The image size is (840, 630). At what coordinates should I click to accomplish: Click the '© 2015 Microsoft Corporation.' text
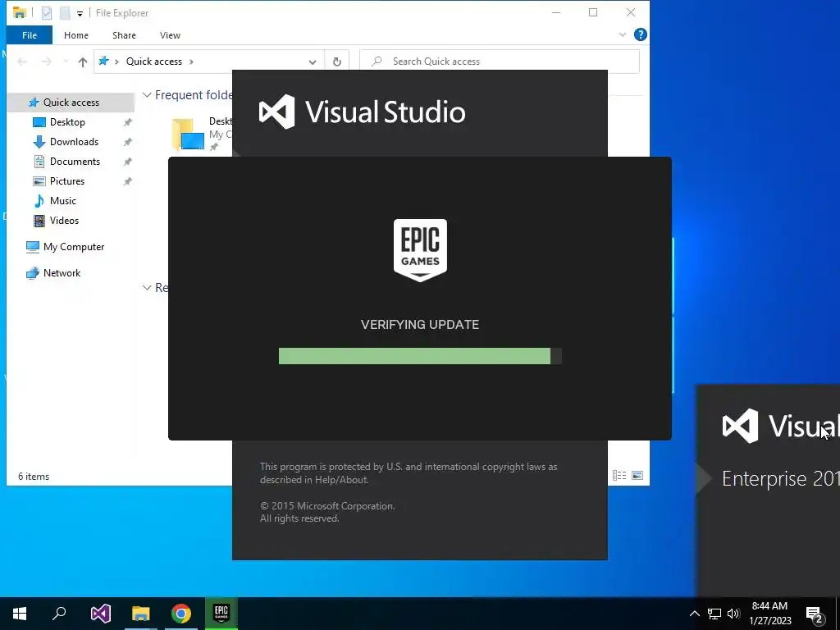327,506
